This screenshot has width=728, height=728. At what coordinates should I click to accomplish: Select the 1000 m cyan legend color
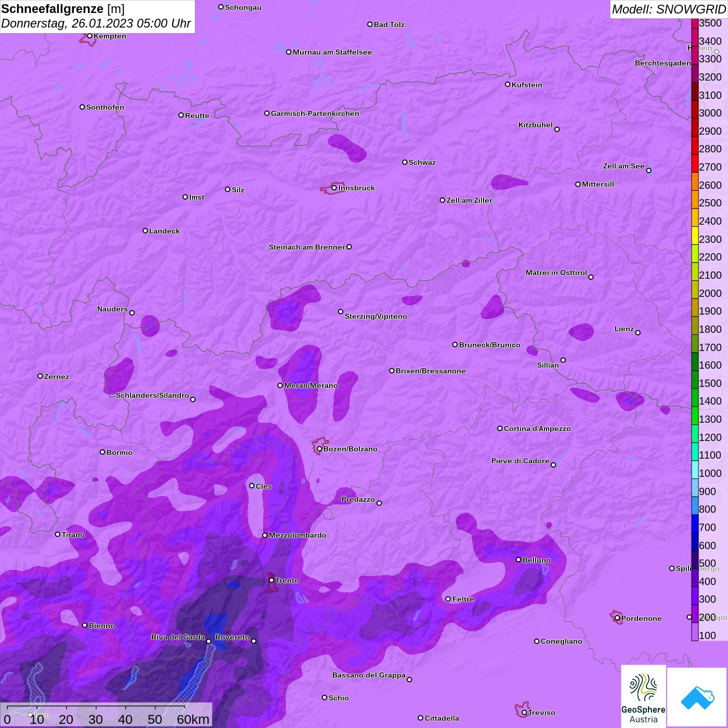(x=695, y=470)
